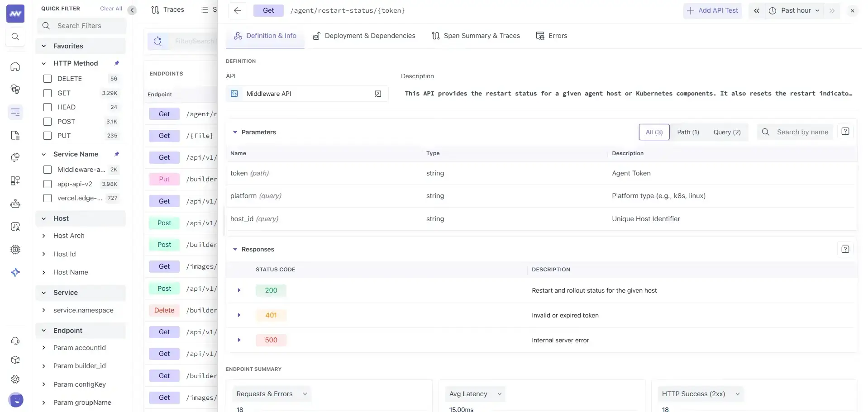
Task: Expand the 401 response row
Action: click(x=239, y=315)
